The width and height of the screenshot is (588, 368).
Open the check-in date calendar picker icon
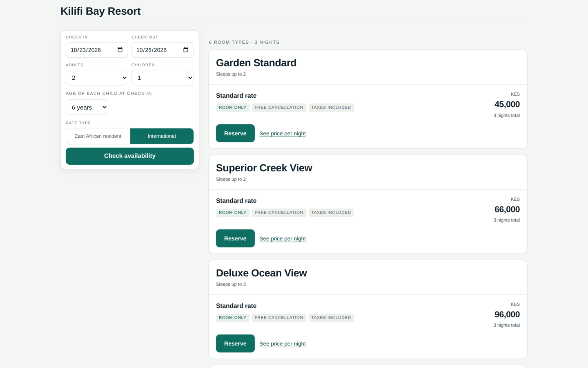(x=120, y=50)
